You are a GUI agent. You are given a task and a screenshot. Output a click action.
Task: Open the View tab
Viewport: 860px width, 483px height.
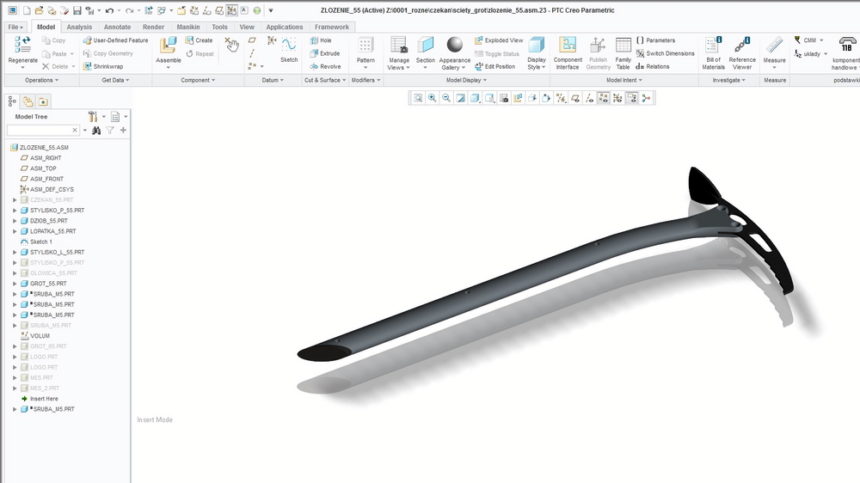point(247,27)
